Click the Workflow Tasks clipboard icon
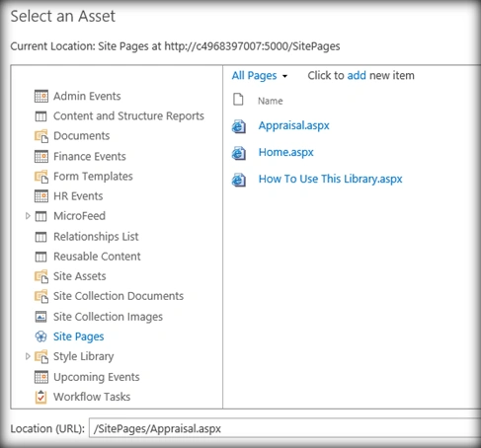 [x=40, y=397]
